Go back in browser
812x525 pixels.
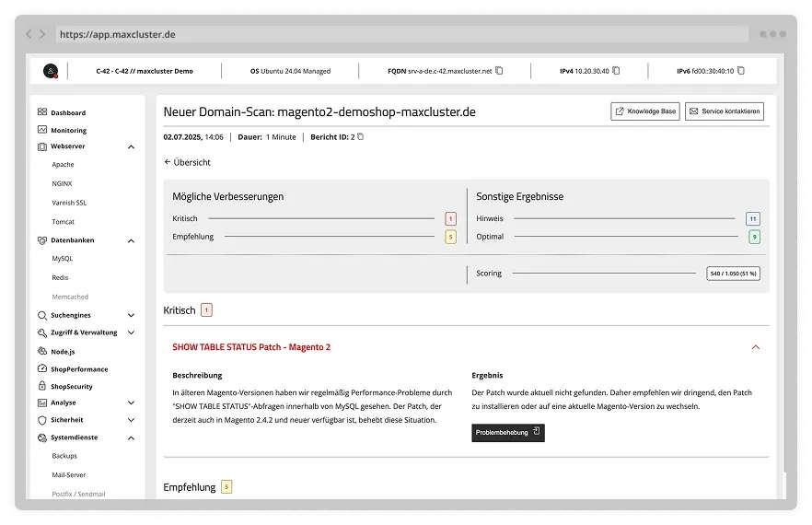(29, 34)
